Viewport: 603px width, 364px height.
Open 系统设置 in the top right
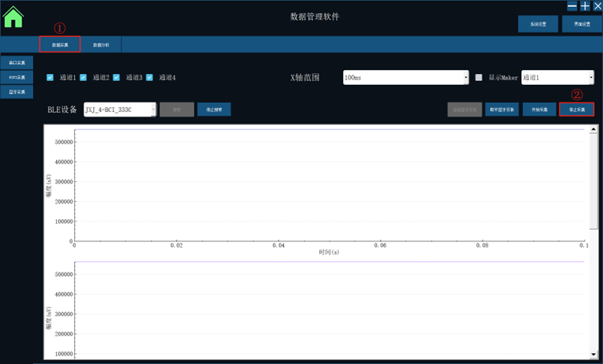537,25
